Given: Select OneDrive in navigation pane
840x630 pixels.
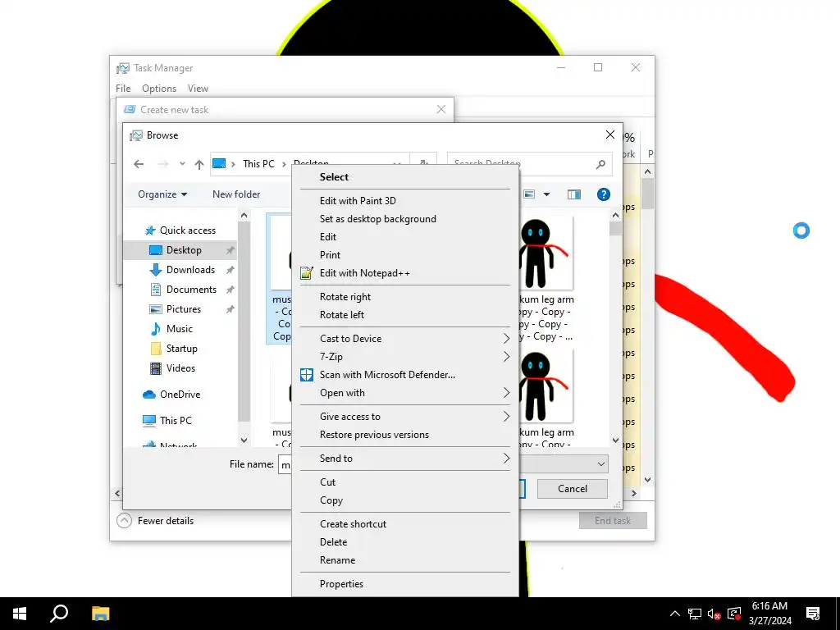Looking at the screenshot, I should [x=180, y=395].
